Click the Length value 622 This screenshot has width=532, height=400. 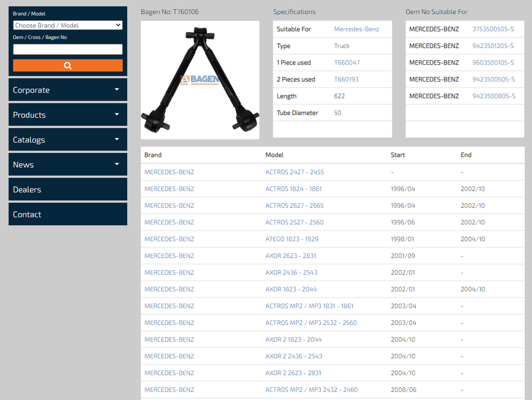[x=339, y=96]
